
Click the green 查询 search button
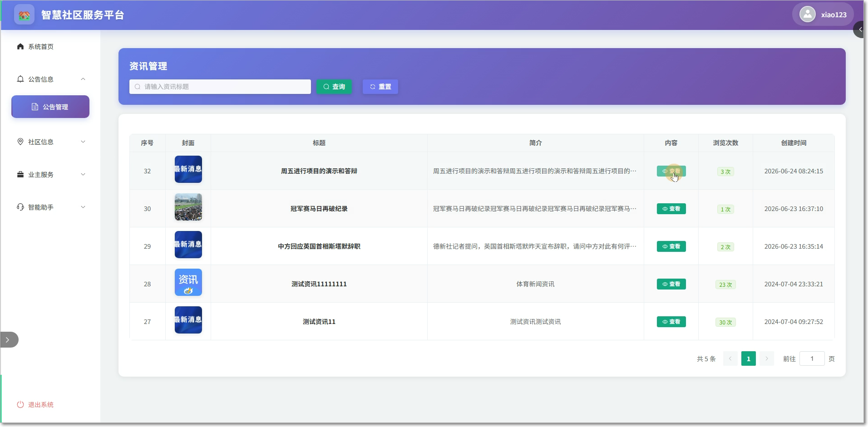334,87
